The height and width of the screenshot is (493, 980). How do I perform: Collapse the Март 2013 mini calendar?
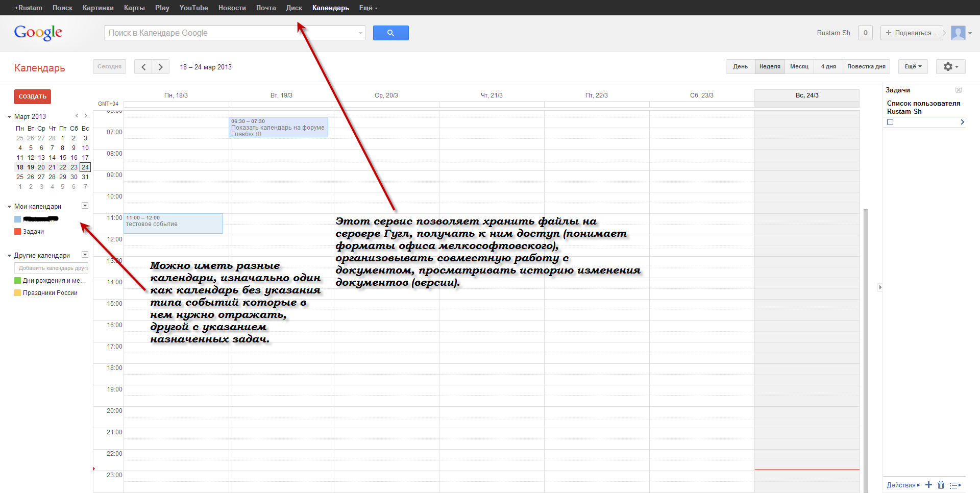click(x=9, y=117)
